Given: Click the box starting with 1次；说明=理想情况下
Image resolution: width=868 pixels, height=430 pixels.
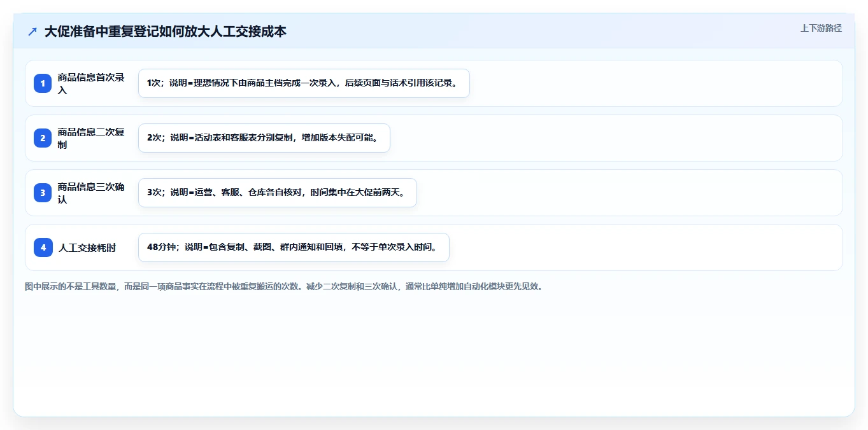Looking at the screenshot, I should (304, 83).
